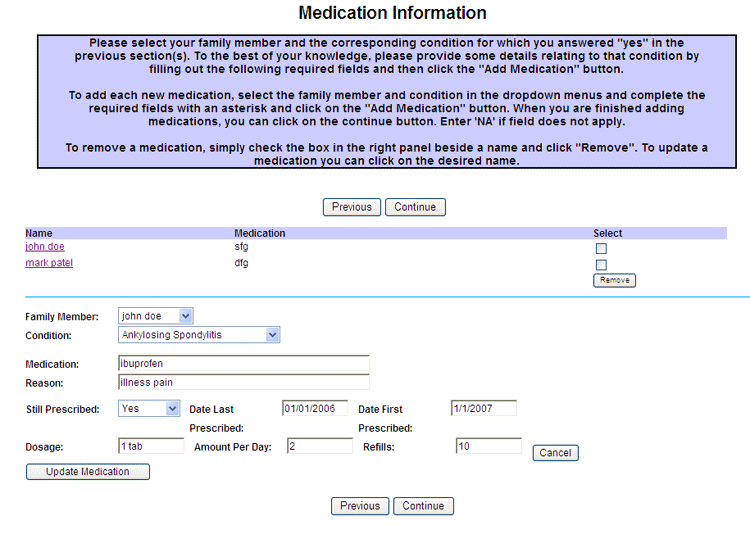Click the Update Medication button
Viewport: 750px width, 548px height.
[x=88, y=472]
